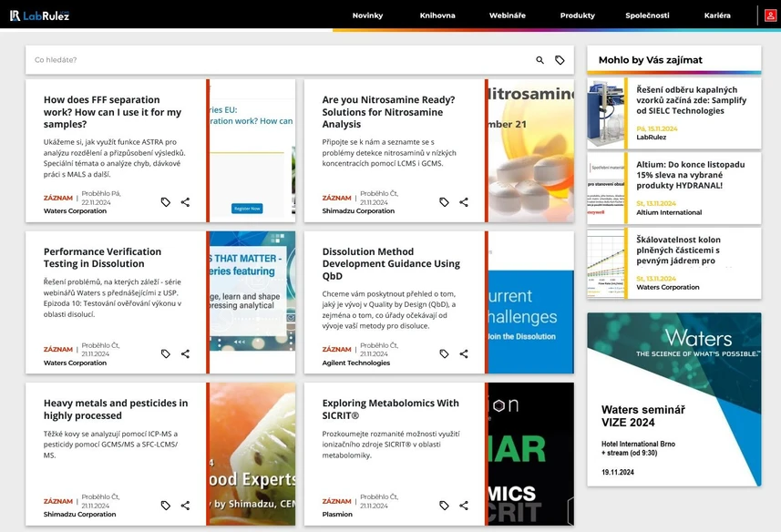Click Food Experts kiwi card image
781x532 pixels.
coord(252,454)
